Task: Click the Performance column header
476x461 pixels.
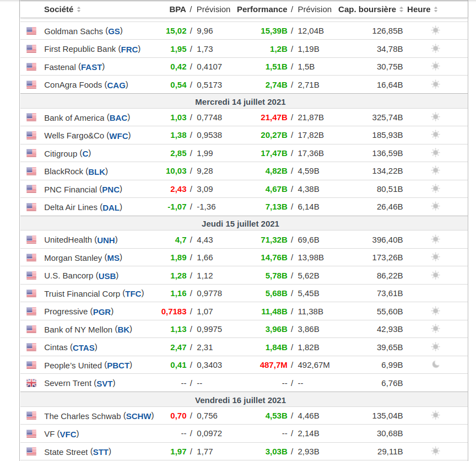Action: (x=262, y=9)
